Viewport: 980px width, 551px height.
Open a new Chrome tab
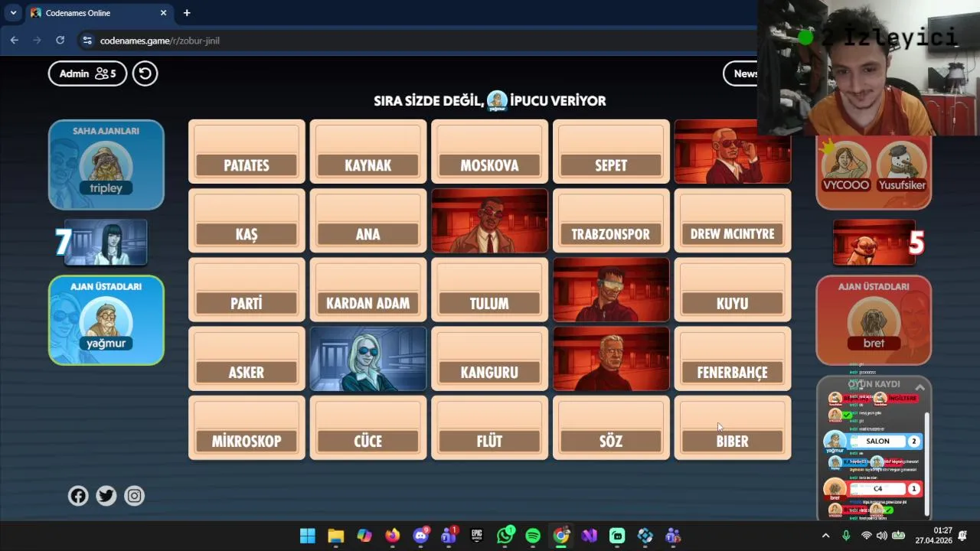(187, 13)
